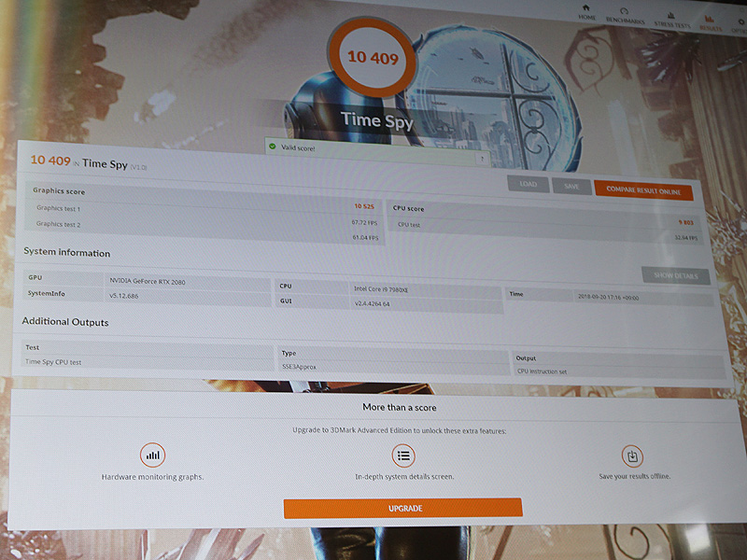Click the Home house icon

[586, 7]
